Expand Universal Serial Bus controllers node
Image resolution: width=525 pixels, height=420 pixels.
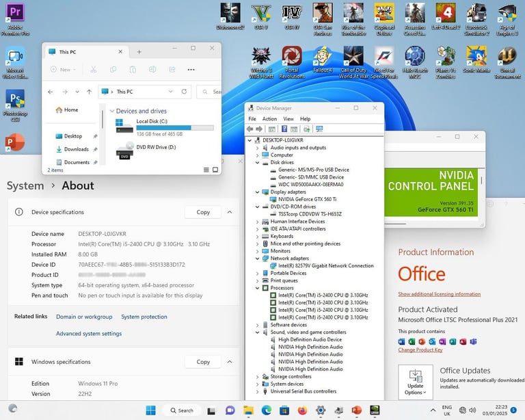pyautogui.click(x=257, y=391)
